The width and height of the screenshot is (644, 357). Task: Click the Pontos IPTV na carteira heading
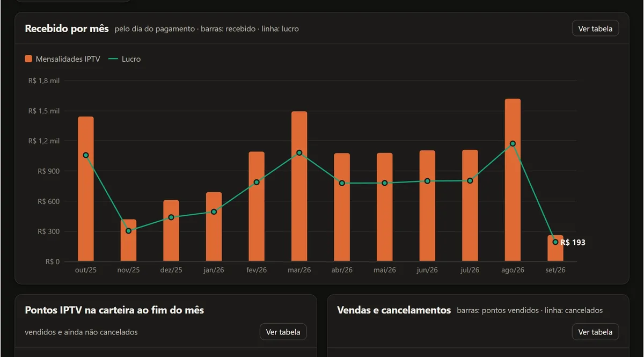pos(114,310)
